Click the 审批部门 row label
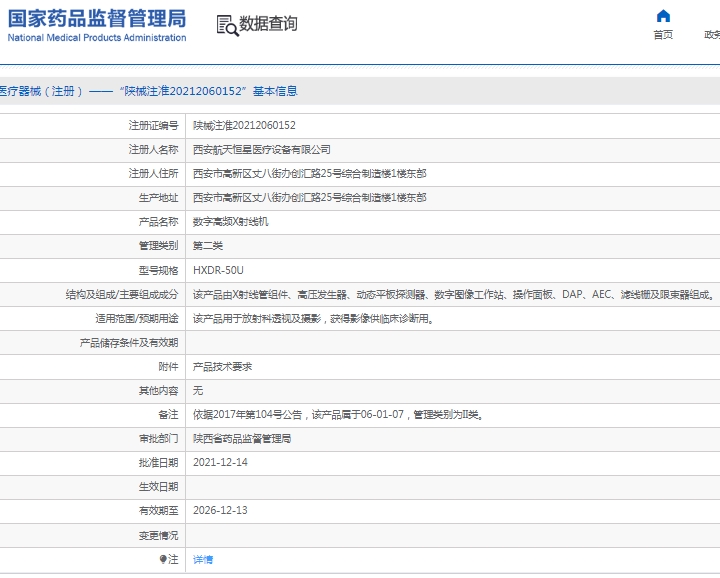This screenshot has height=578, width=720. coord(158,438)
